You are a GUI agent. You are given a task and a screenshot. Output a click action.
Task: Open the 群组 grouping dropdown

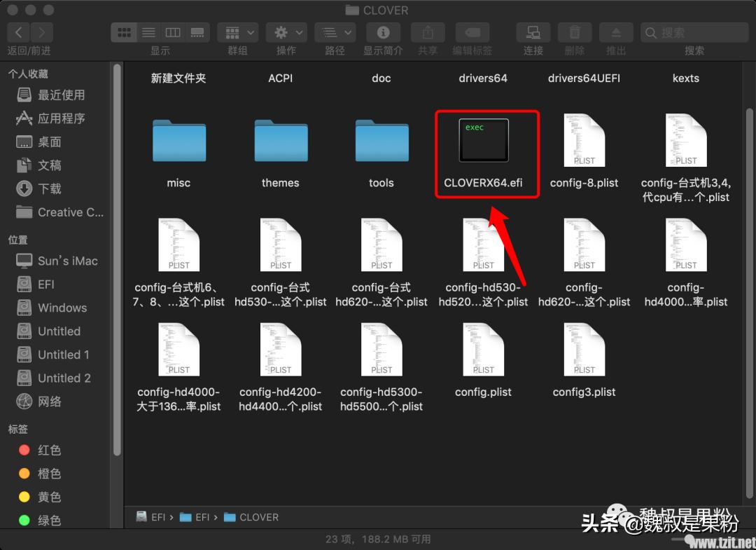[238, 32]
